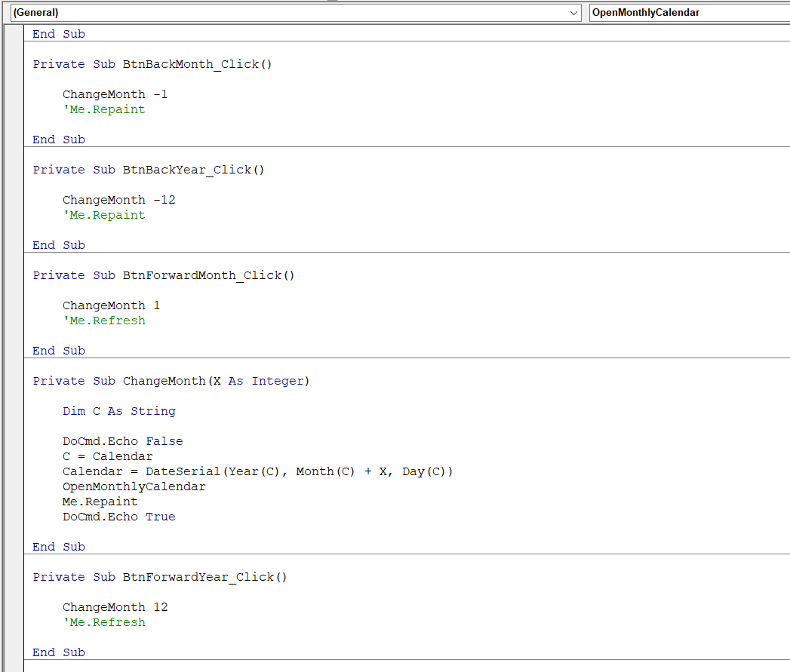The width and height of the screenshot is (790, 672).
Task: Click the BtnForwardMonth_Click sub declaration
Action: [163, 275]
